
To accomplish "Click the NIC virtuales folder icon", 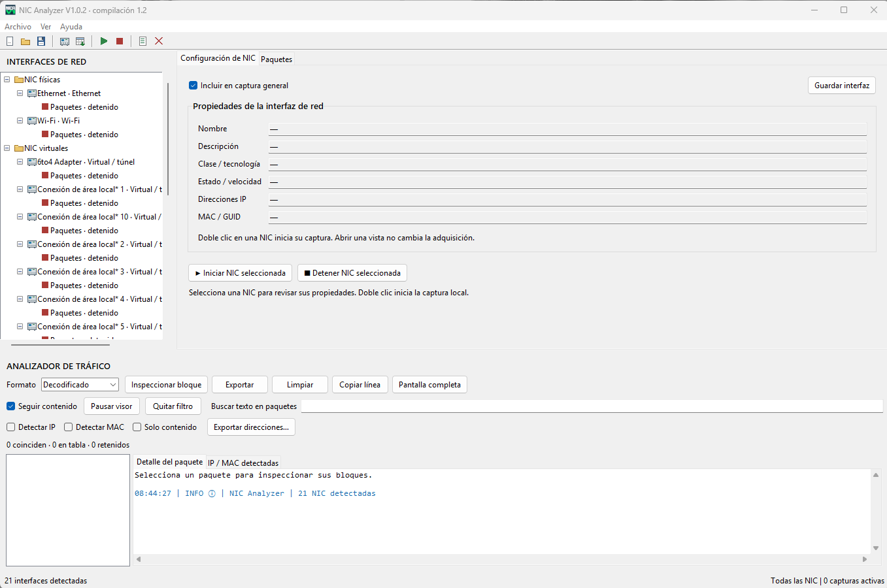I will 19,148.
